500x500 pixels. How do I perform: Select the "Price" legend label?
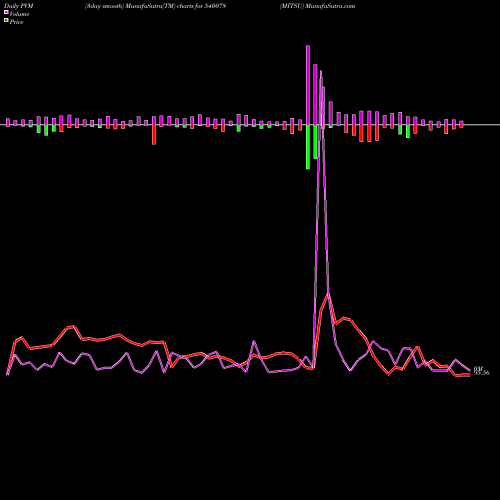(16, 22)
